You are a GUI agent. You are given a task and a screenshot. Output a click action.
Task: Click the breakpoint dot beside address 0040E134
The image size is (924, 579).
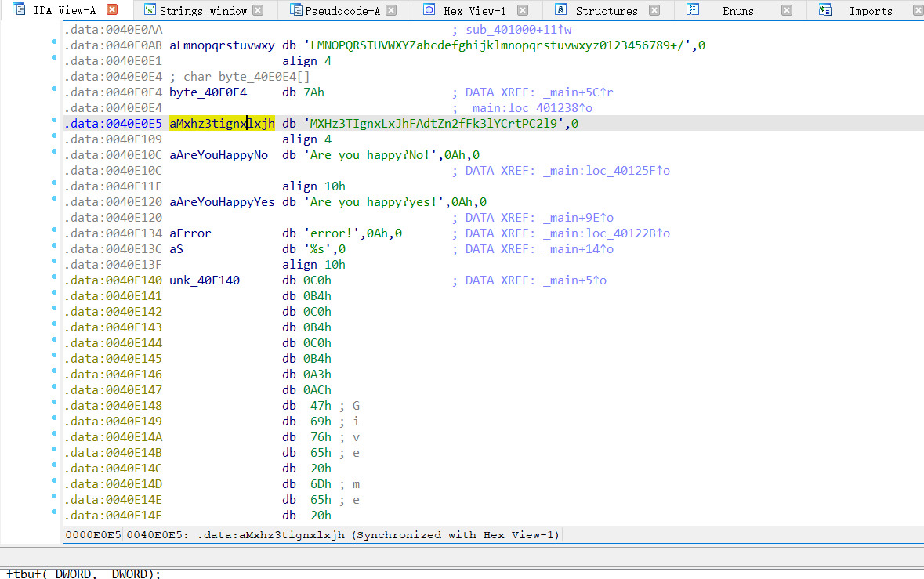click(54, 230)
